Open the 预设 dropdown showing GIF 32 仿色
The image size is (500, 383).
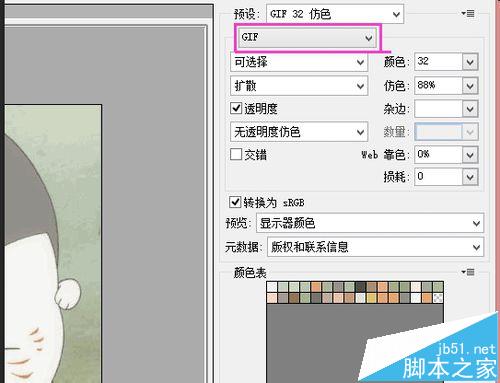click(x=335, y=14)
